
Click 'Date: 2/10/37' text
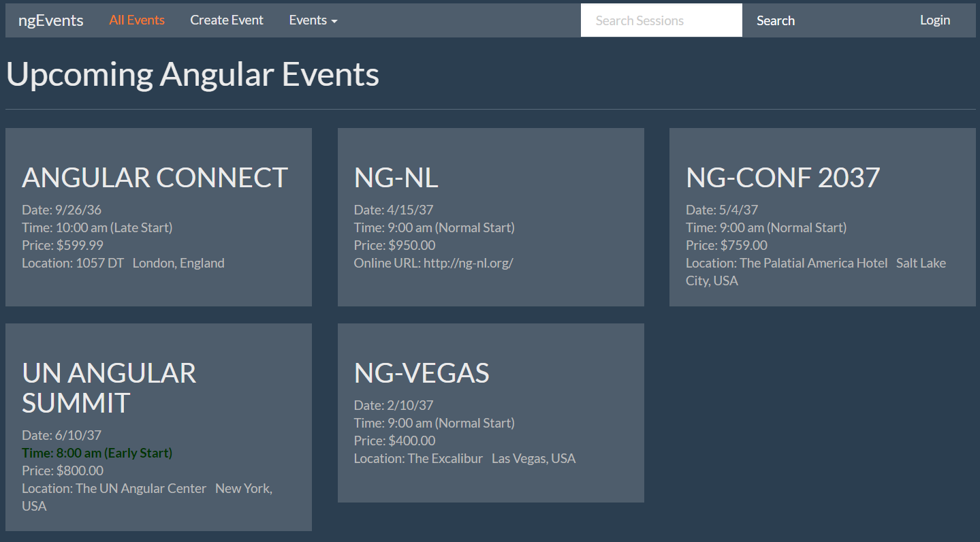[x=394, y=405]
